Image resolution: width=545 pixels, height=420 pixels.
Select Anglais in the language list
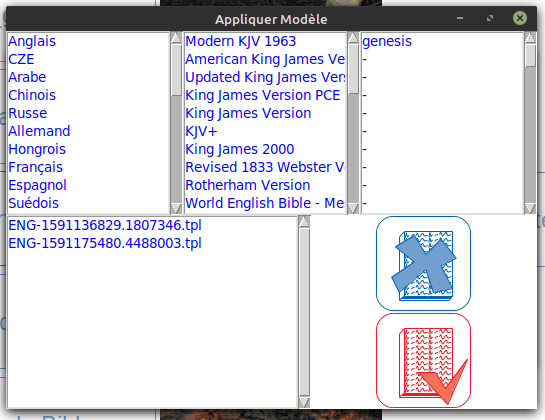pyautogui.click(x=32, y=41)
